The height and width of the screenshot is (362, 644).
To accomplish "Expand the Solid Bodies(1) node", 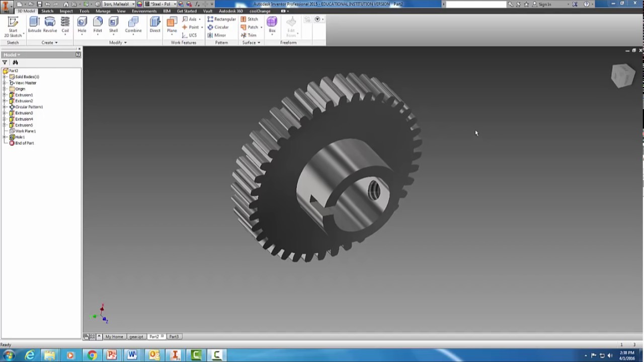I will (5, 77).
